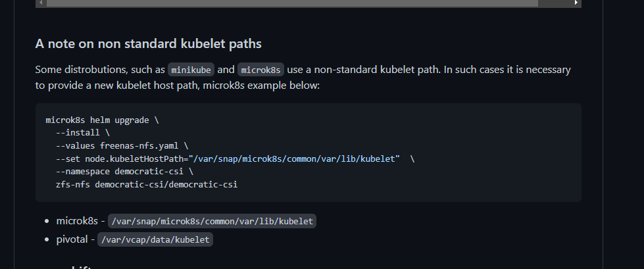Click the '/var/vcap/data/kubelet' pivotal path
The image size is (644, 269).
(x=155, y=239)
